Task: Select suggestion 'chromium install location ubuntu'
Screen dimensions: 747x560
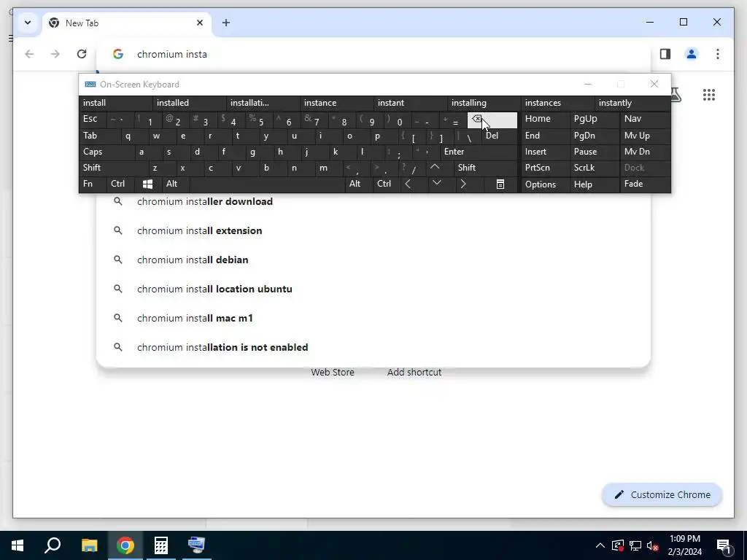Action: point(373,289)
